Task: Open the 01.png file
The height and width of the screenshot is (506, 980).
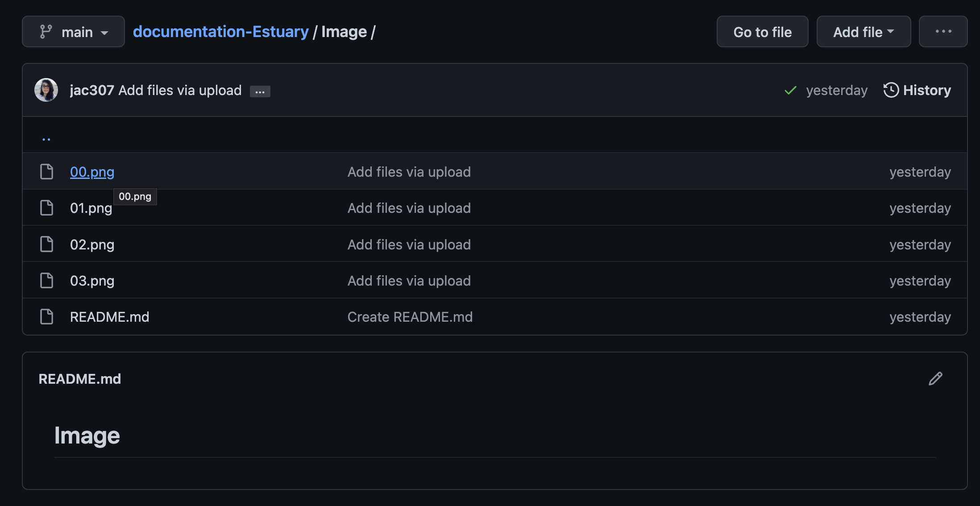Action: point(91,208)
